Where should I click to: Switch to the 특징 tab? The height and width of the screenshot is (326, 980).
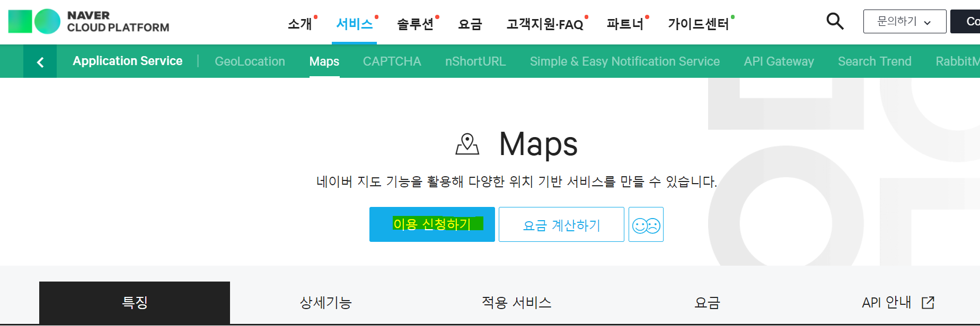pos(135,303)
